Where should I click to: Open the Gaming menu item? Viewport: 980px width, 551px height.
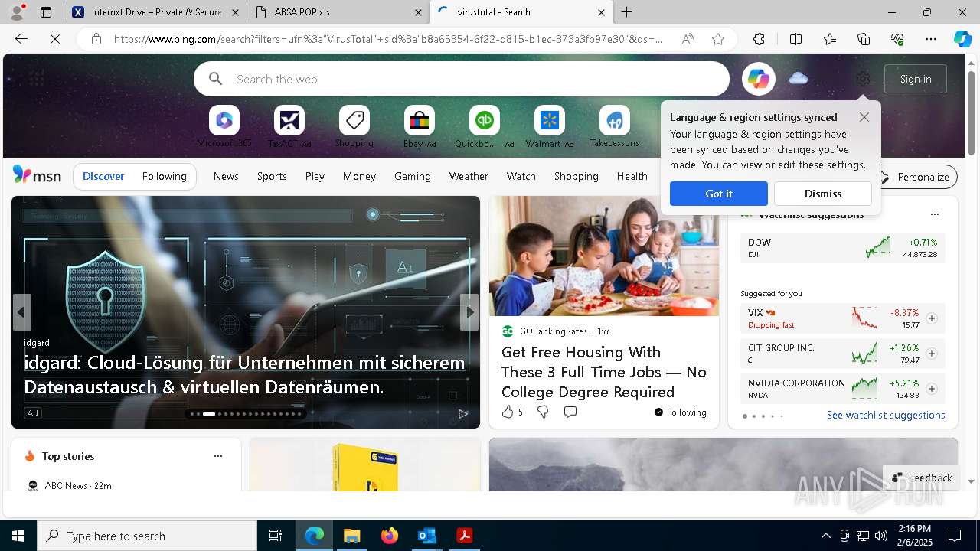(413, 176)
